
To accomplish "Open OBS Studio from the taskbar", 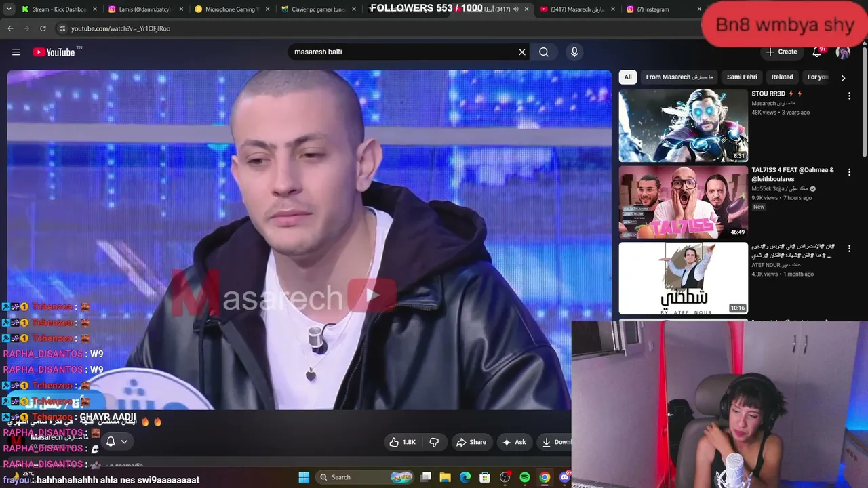I will point(505,477).
